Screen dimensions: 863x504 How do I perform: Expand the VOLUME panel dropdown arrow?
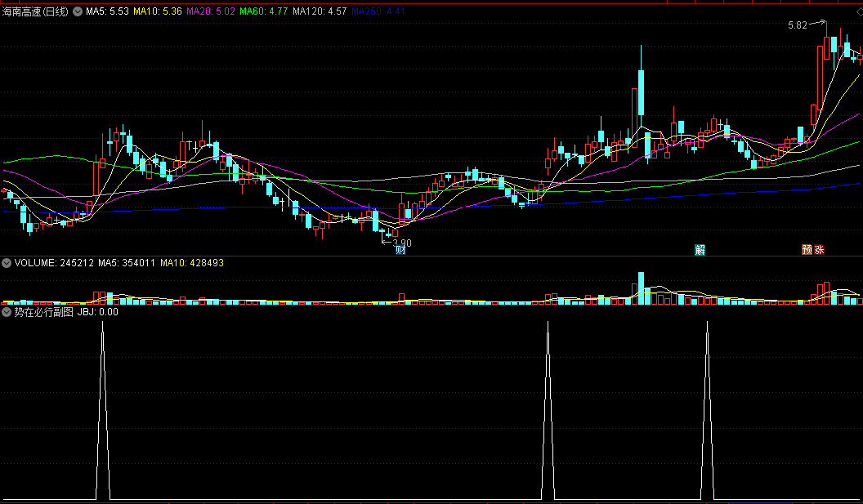click(x=7, y=263)
